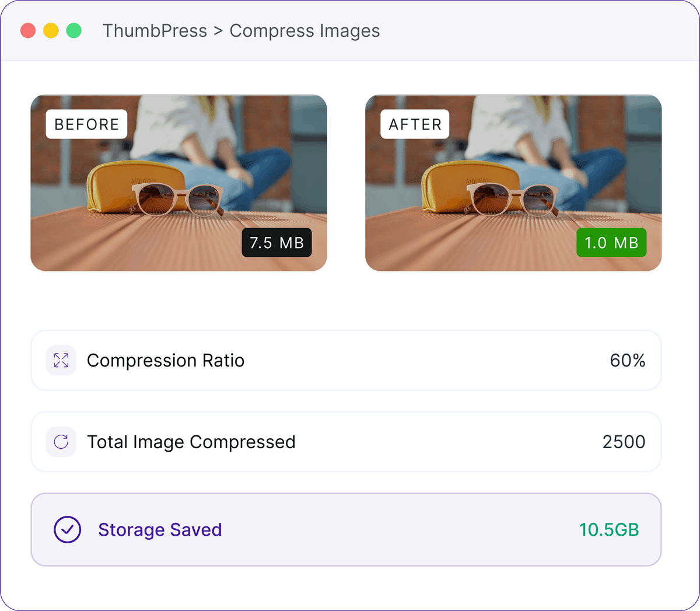Select the BEFORE label badge
The image size is (700, 611).
pyautogui.click(x=87, y=124)
